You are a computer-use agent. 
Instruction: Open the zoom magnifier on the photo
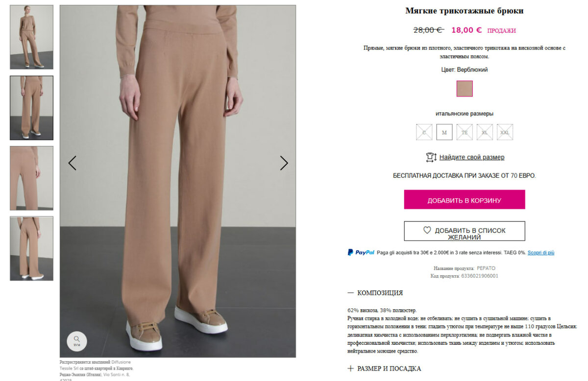click(x=77, y=341)
